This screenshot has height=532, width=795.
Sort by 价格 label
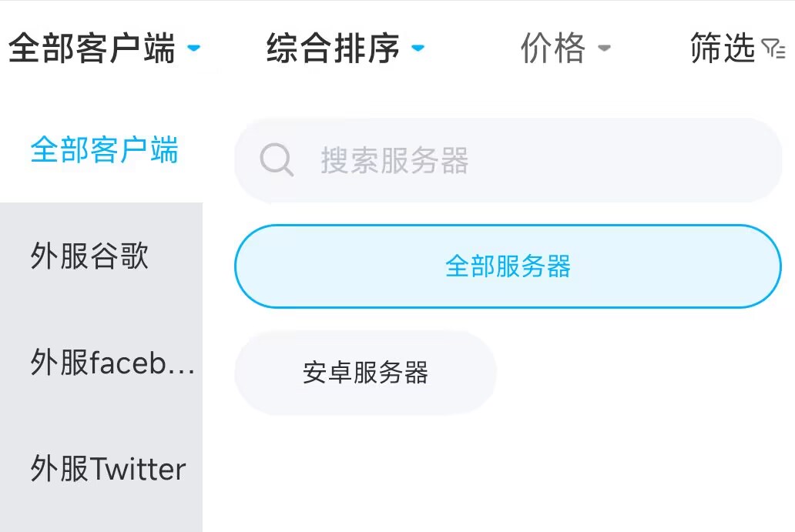(553, 49)
